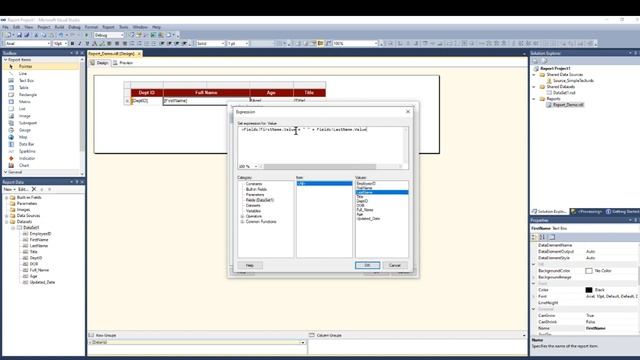This screenshot has height=360, width=640.
Task: Pick the Subreport item in Toolbox
Action: pyautogui.click(x=28, y=123)
